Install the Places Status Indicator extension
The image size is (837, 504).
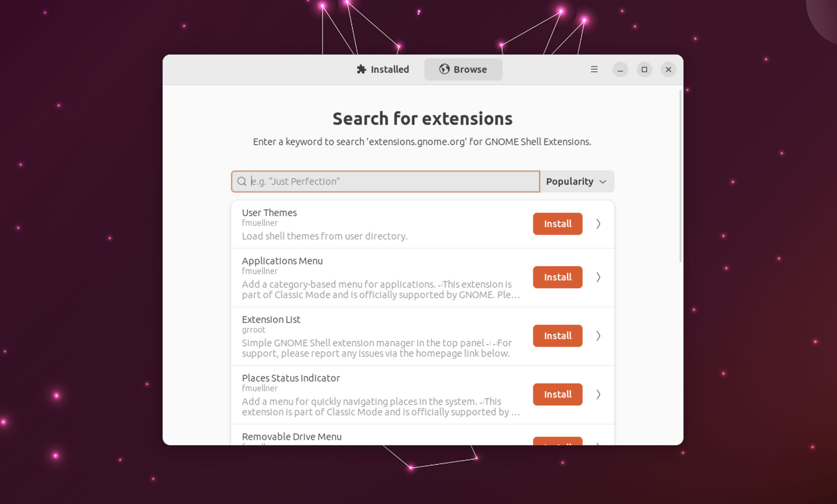coord(558,394)
